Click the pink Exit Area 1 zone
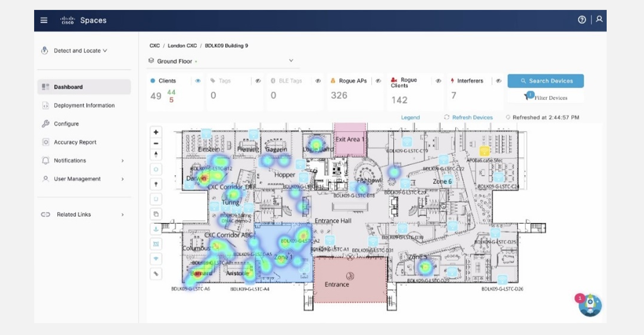Screen dimensions: 644x335 pos(350,139)
